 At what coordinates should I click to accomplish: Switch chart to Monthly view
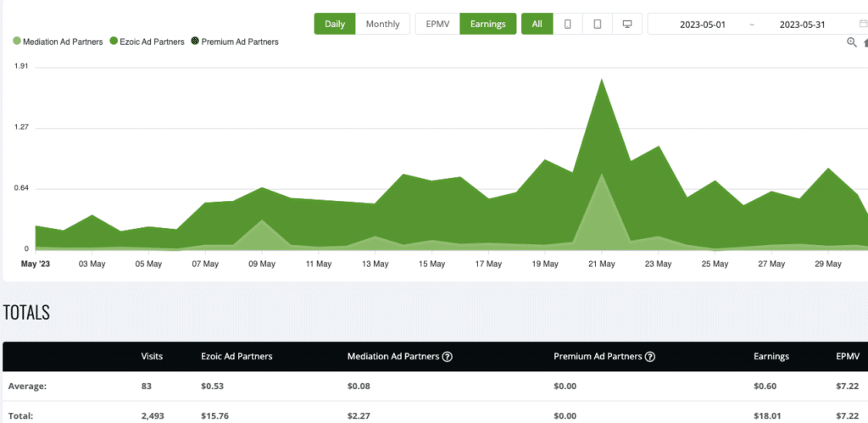(382, 24)
